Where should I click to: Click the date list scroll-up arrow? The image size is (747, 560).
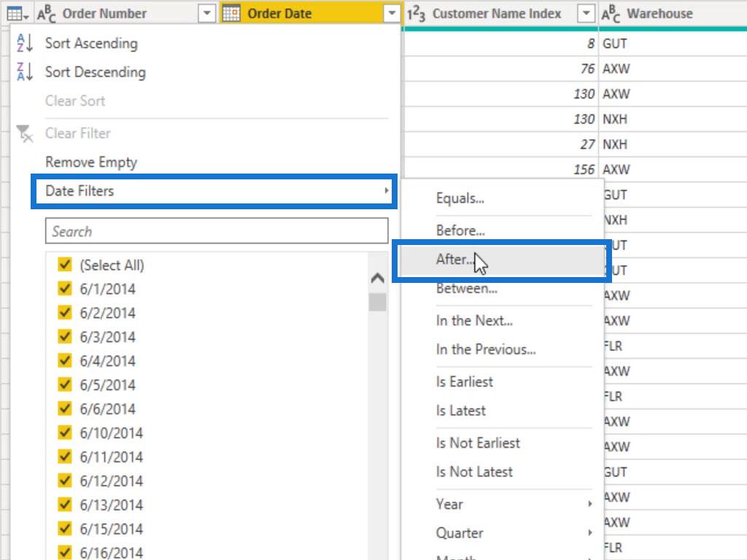click(x=377, y=278)
